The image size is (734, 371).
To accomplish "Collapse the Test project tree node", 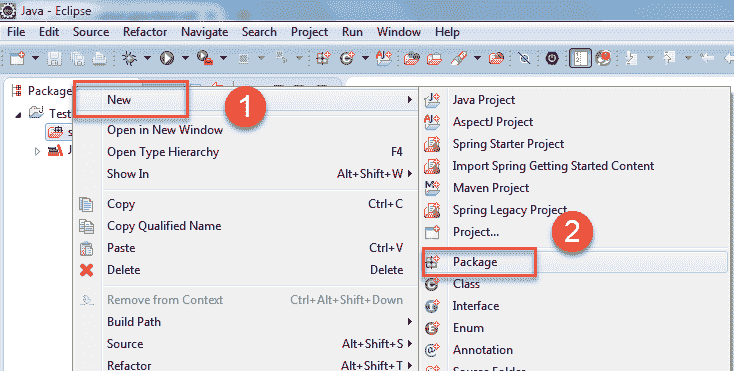I will pyautogui.click(x=18, y=114).
